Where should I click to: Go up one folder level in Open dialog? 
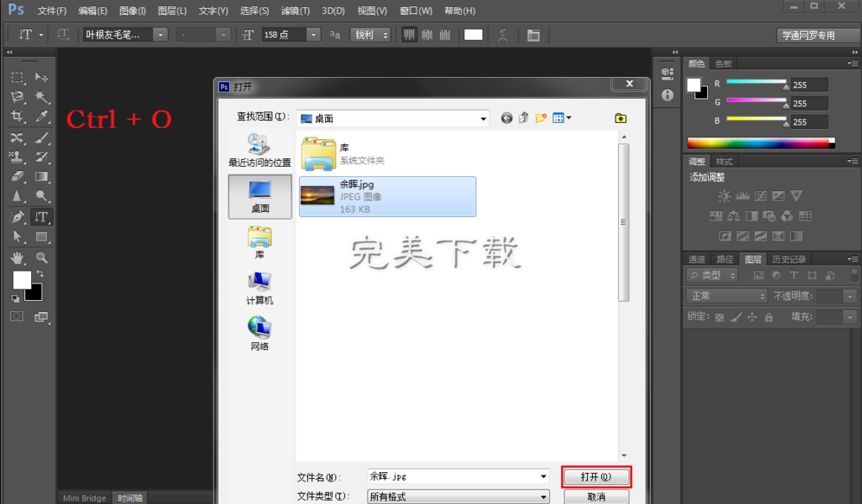click(x=523, y=118)
